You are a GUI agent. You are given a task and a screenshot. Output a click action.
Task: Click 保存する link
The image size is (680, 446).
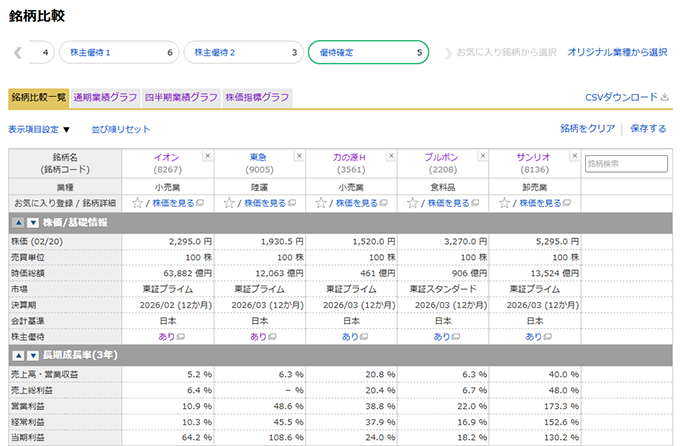click(x=648, y=128)
